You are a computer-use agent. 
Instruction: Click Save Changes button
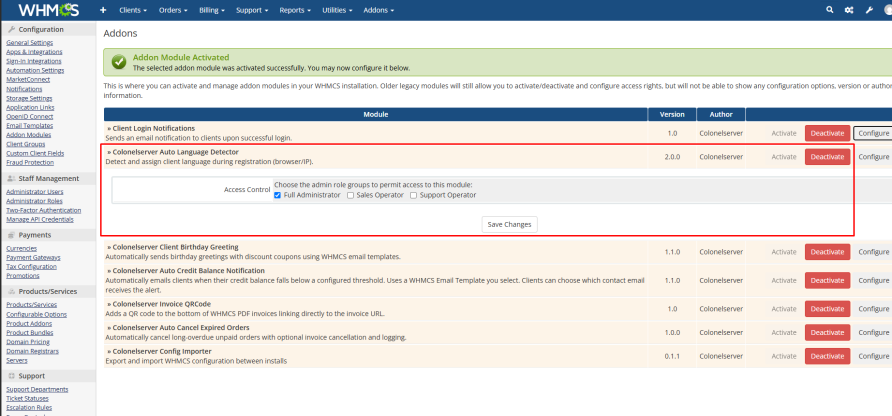509,224
